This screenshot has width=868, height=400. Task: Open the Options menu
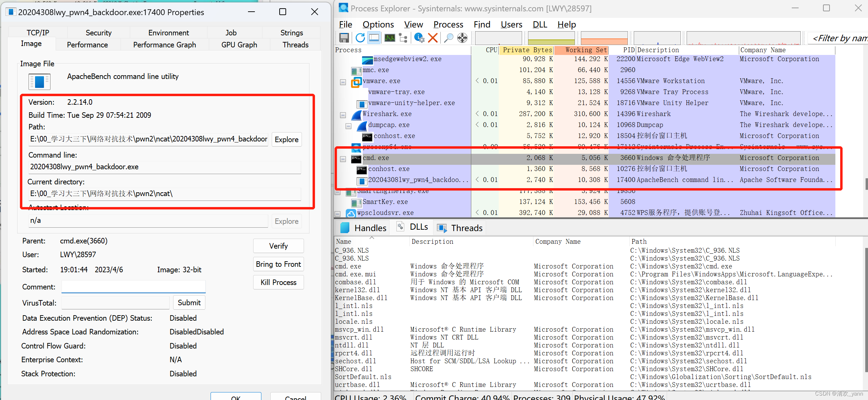[x=378, y=24]
